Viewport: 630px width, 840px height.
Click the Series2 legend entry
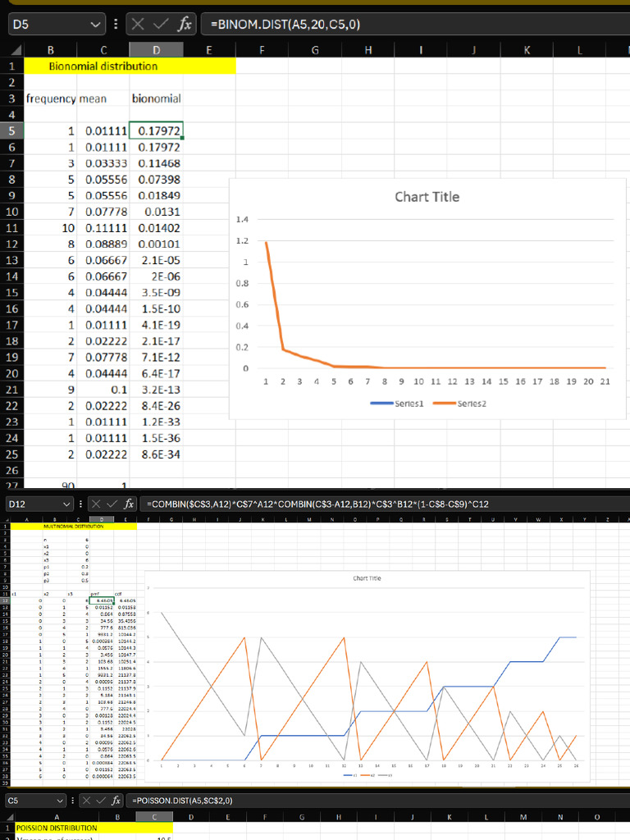459,404
